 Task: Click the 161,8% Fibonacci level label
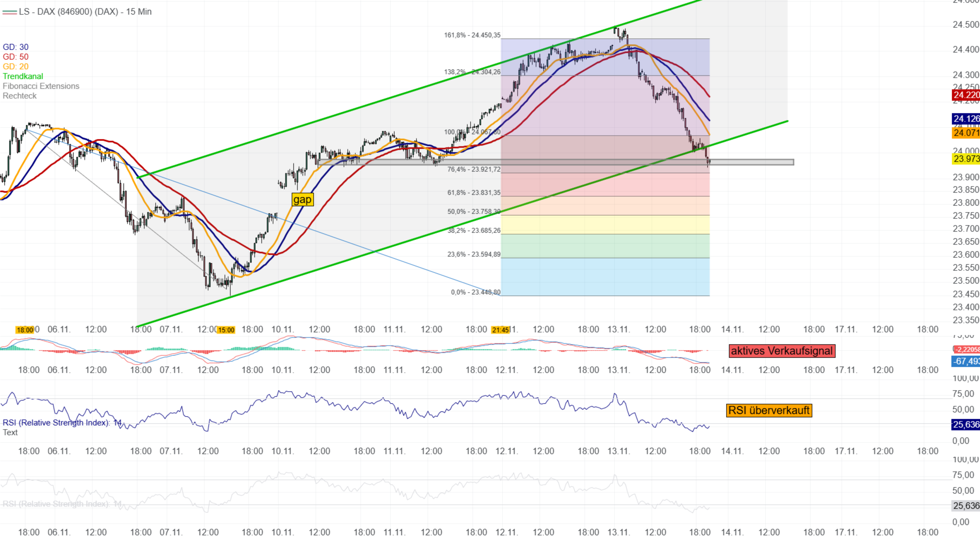472,35
